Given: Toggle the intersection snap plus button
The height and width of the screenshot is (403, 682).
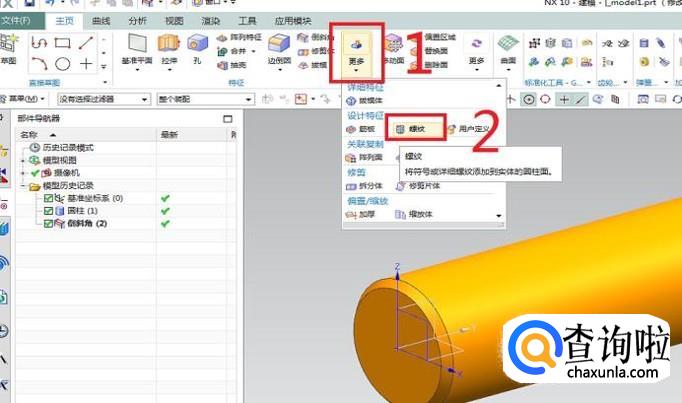Looking at the screenshot, I should click(x=564, y=100).
